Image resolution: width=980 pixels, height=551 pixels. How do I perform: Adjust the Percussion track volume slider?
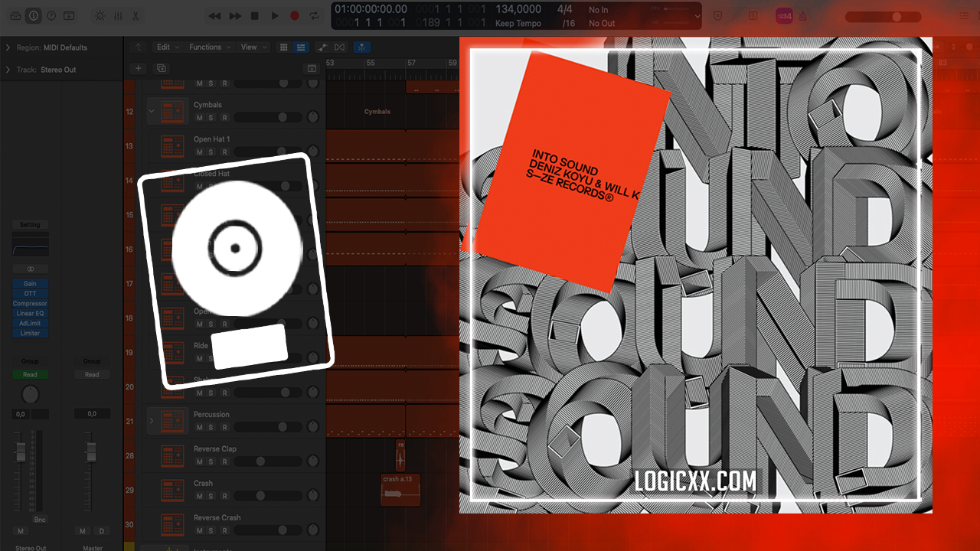pyautogui.click(x=267, y=427)
